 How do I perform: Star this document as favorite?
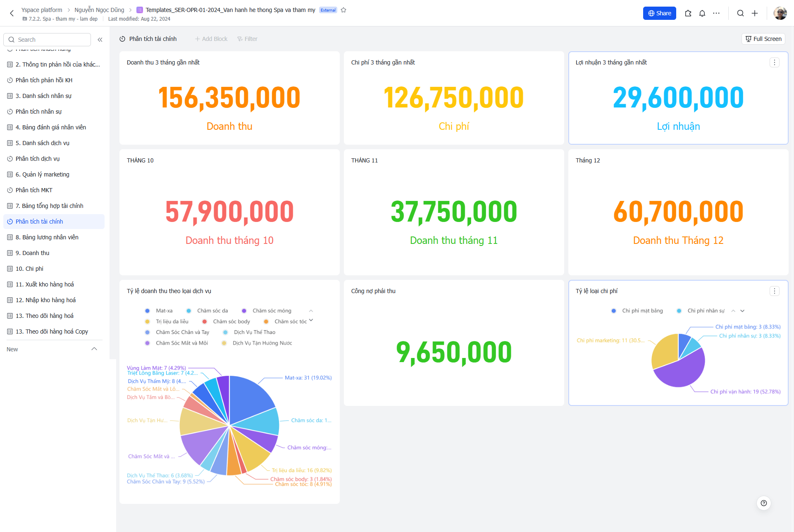point(343,10)
